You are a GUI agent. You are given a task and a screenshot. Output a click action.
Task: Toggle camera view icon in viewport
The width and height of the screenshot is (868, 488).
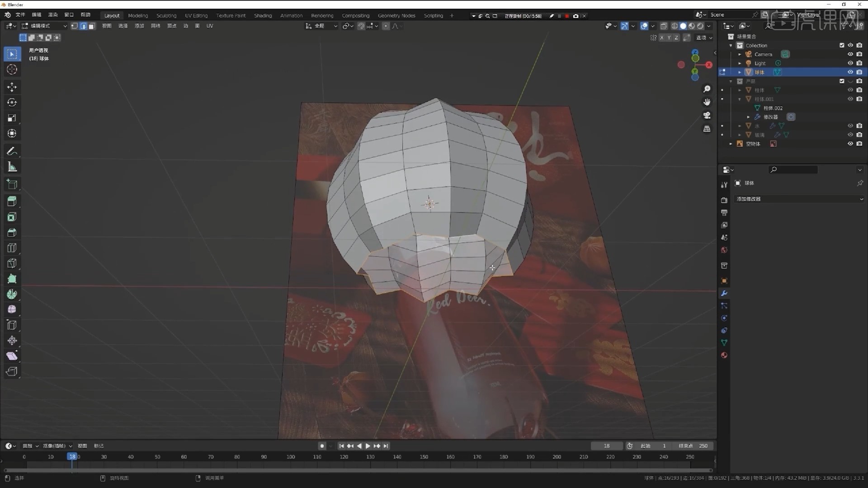(707, 116)
